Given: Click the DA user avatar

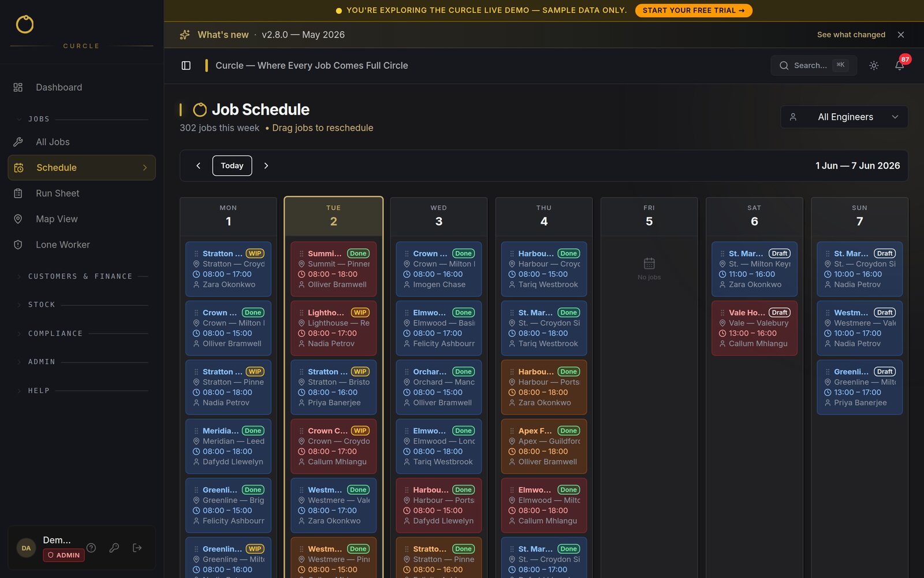Looking at the screenshot, I should point(26,548).
